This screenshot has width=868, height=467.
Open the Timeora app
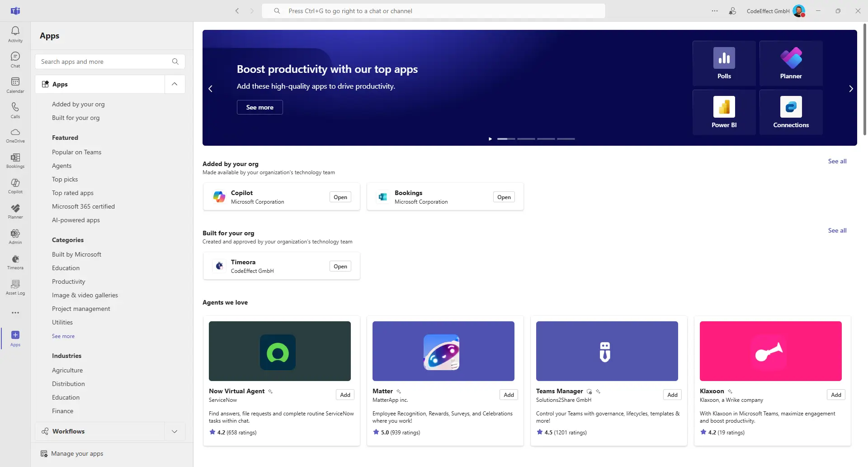tap(340, 266)
